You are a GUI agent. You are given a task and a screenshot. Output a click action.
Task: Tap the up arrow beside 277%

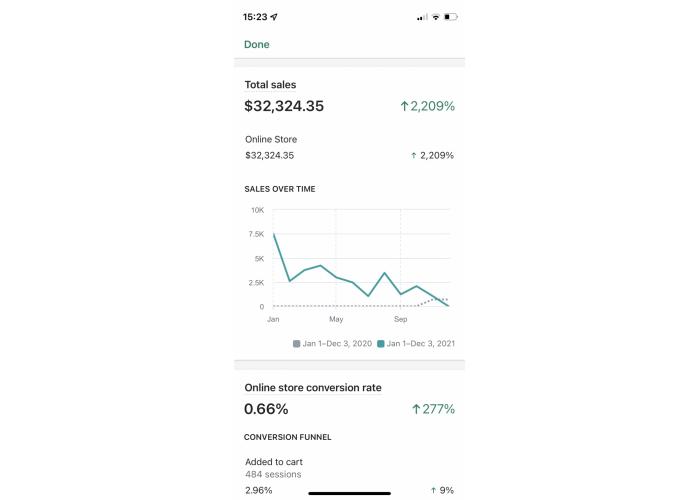pyautogui.click(x=416, y=409)
